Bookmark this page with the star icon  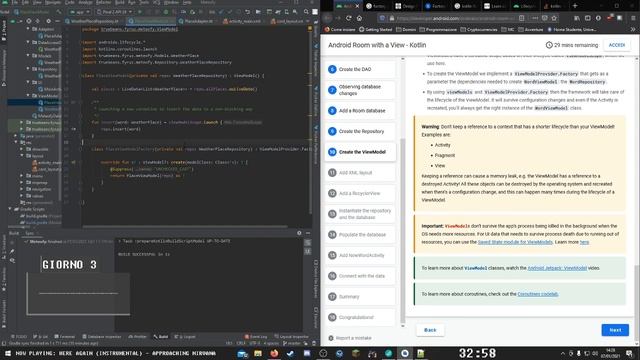click(x=554, y=18)
